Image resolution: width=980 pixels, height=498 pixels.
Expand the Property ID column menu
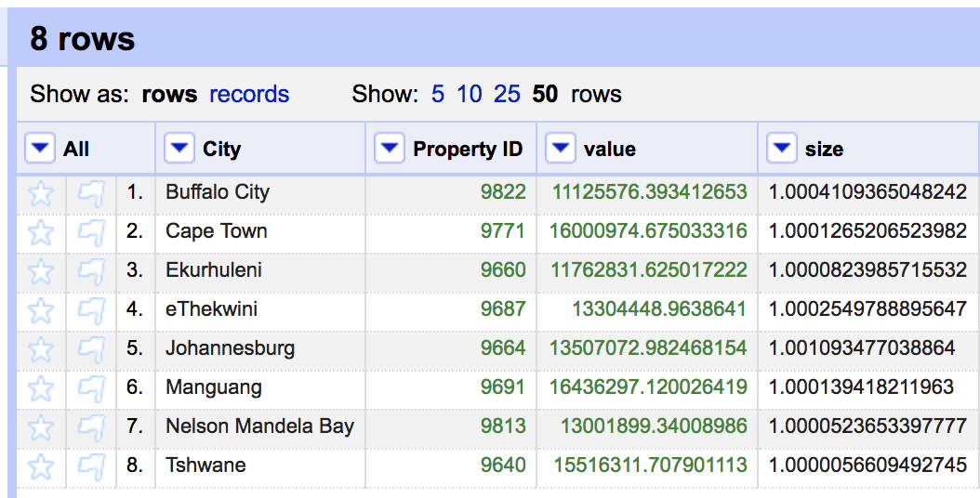389,149
